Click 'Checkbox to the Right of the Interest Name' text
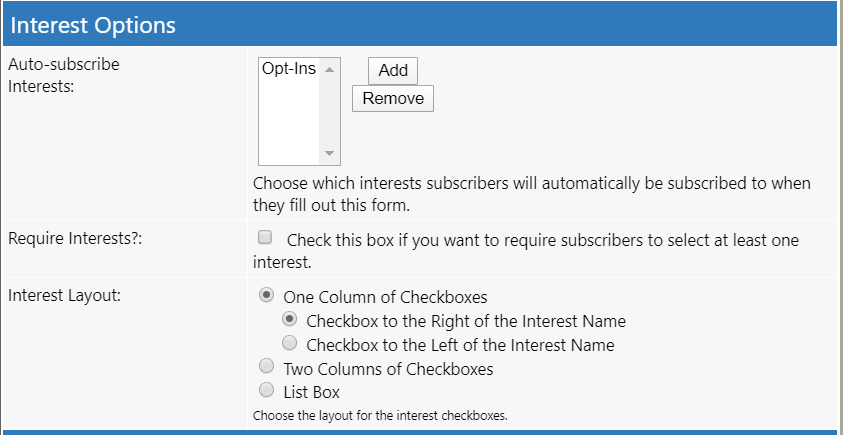Viewport: 843px width, 435px height. tap(466, 322)
